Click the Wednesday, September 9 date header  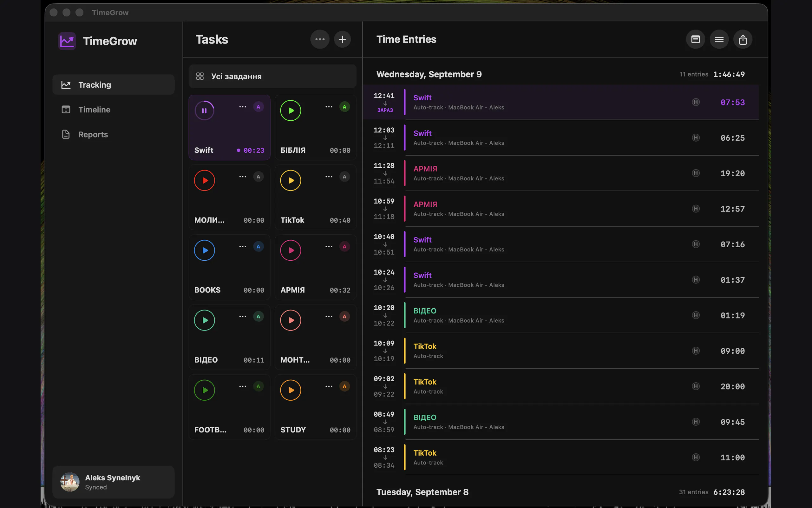pos(429,74)
